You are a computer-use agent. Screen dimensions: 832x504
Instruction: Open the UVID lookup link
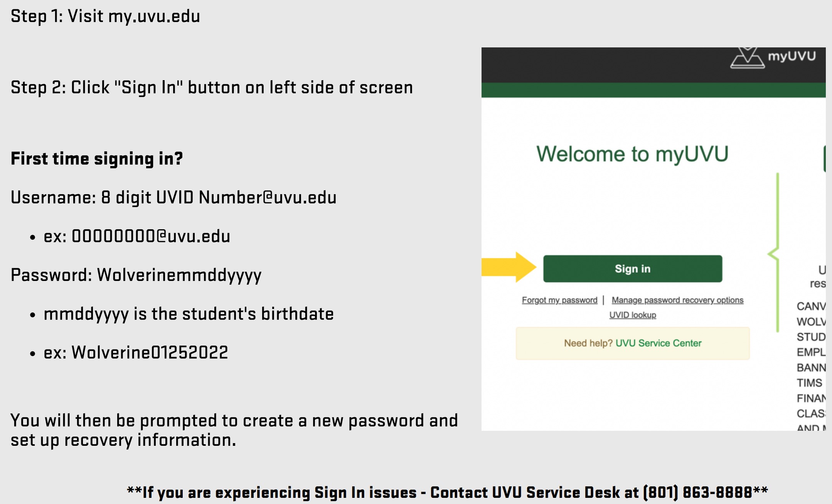click(x=633, y=315)
